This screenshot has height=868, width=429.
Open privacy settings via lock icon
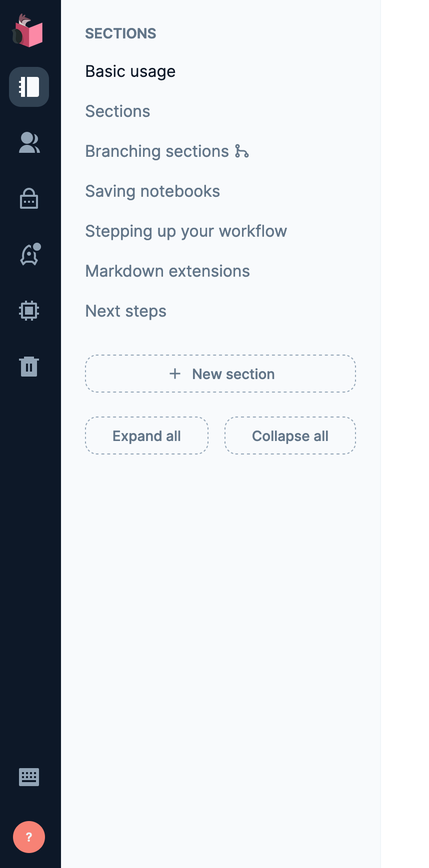pos(28,199)
